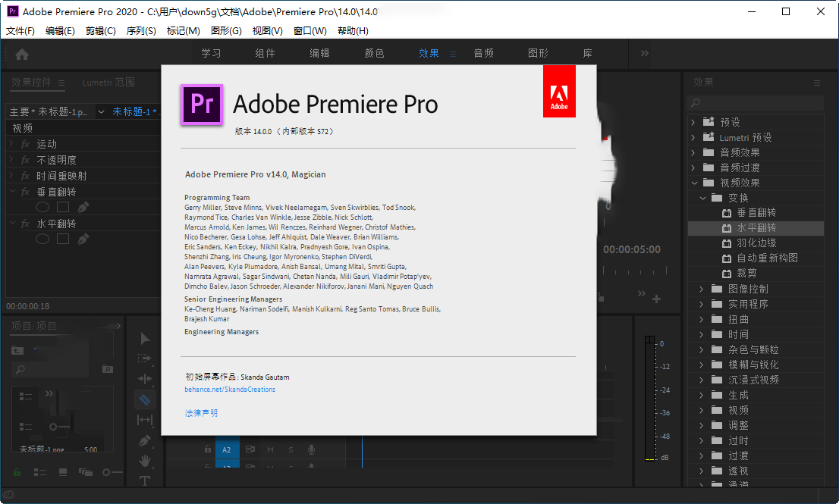Expand the 预设 effects folder
The width and height of the screenshot is (839, 504).
click(x=693, y=122)
